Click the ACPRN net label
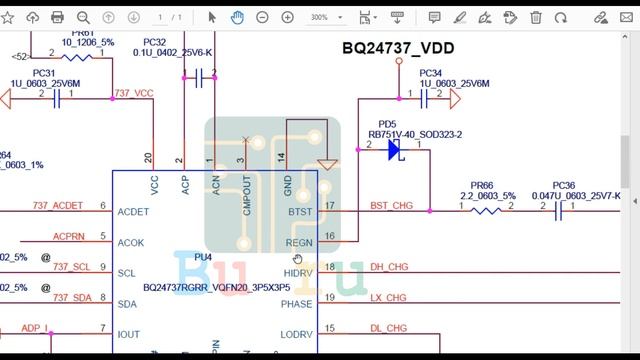 pos(69,236)
